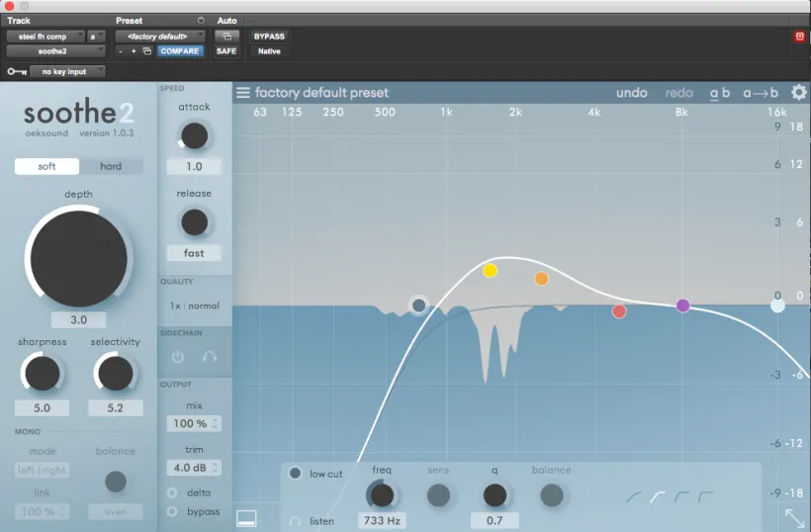Click the attack knob

coord(194,136)
